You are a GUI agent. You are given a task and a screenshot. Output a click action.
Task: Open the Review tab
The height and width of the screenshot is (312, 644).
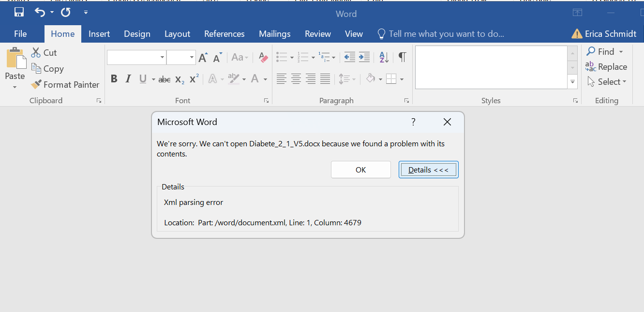click(x=318, y=33)
